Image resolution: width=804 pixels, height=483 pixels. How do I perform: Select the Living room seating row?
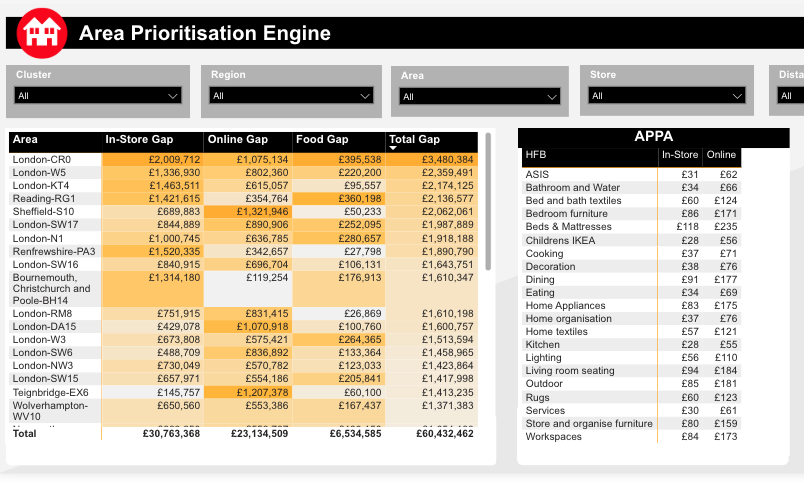(x=631, y=371)
